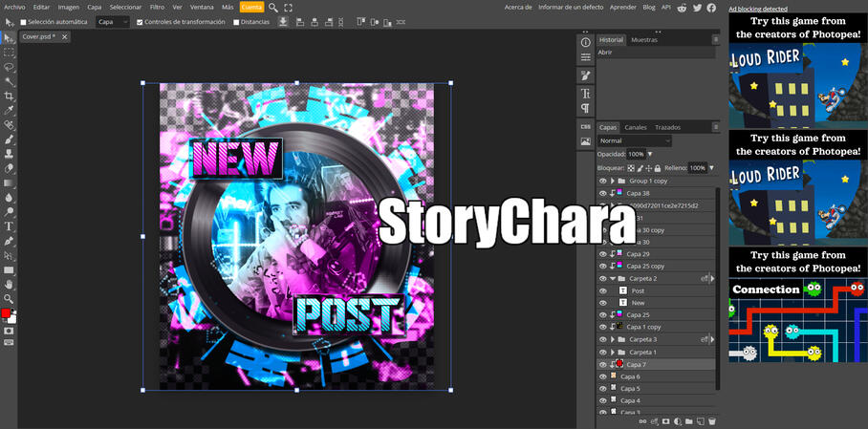Pick the Lasso selection tool
The height and width of the screenshot is (429, 868).
point(9,68)
